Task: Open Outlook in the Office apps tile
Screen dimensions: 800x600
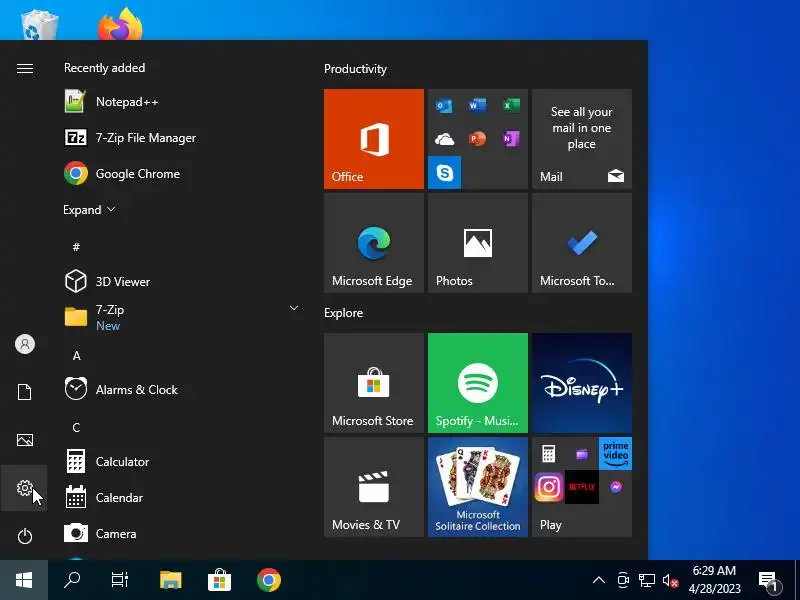Action: pyautogui.click(x=444, y=106)
